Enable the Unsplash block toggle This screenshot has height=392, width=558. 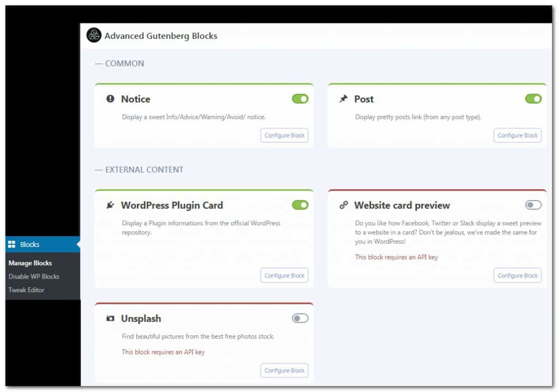click(x=300, y=318)
